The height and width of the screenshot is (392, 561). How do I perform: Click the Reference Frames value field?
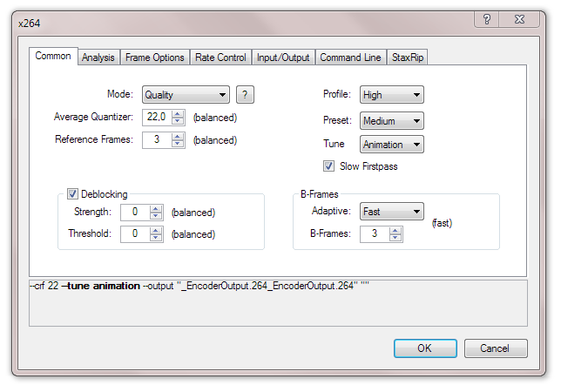tap(157, 140)
